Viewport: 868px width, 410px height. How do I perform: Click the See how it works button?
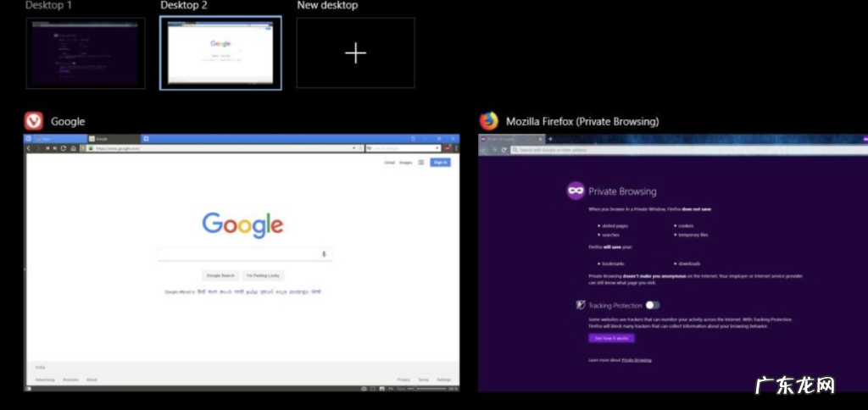(x=611, y=338)
